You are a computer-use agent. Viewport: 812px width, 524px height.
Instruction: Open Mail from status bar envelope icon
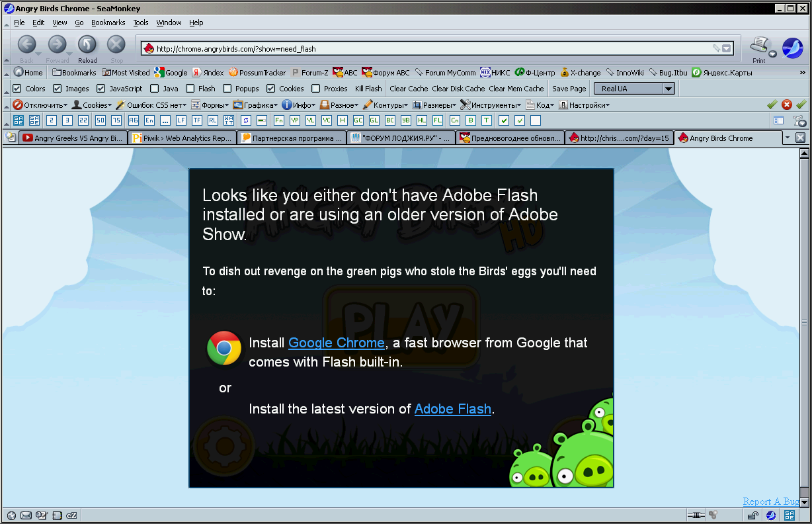click(26, 515)
